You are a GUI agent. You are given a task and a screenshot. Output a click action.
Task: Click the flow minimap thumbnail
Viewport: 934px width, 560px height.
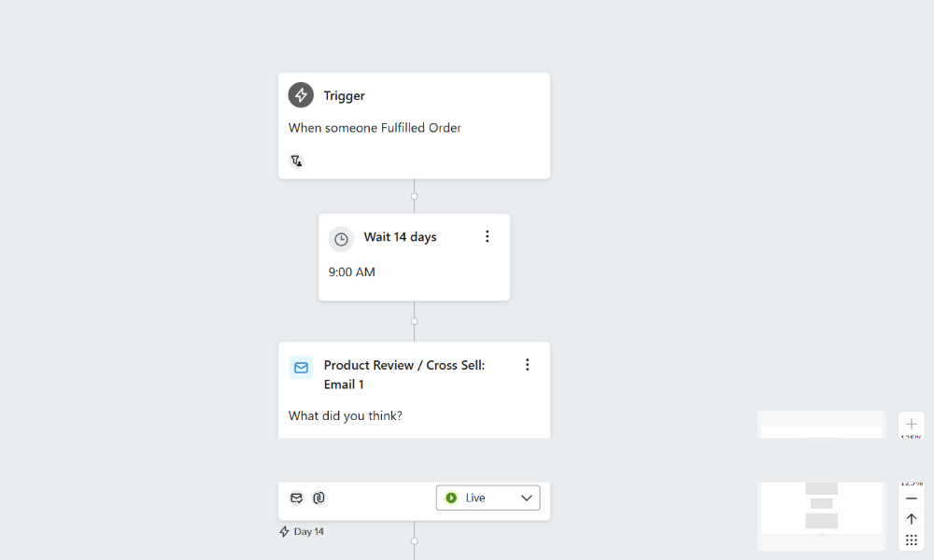(821, 509)
